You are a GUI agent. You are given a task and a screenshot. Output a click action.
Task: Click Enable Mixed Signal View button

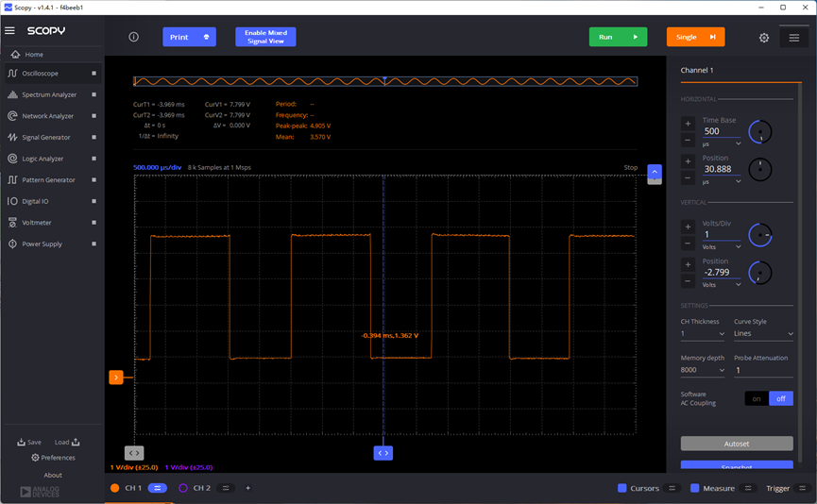click(x=265, y=37)
